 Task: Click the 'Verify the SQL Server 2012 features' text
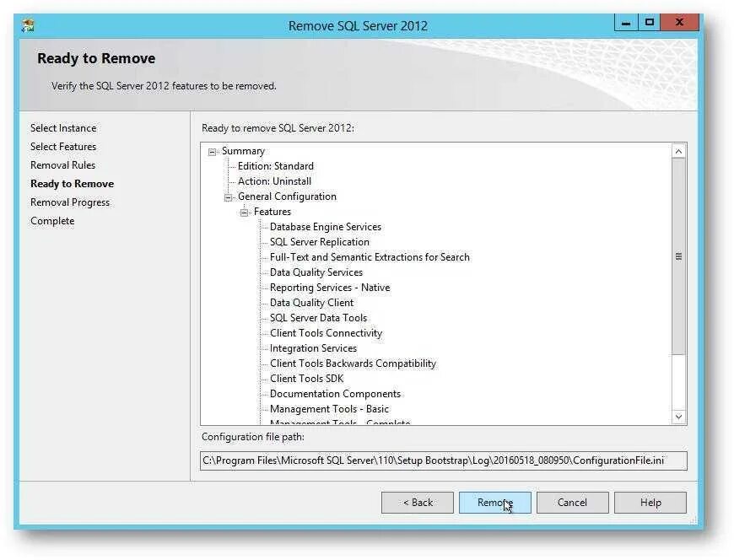tap(164, 86)
